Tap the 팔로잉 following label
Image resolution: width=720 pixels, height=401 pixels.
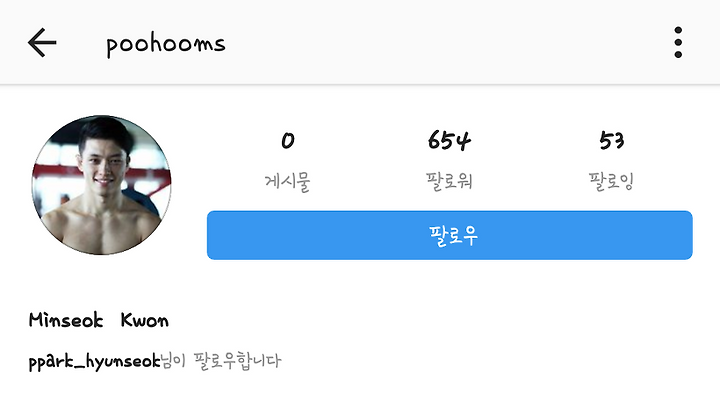(611, 181)
